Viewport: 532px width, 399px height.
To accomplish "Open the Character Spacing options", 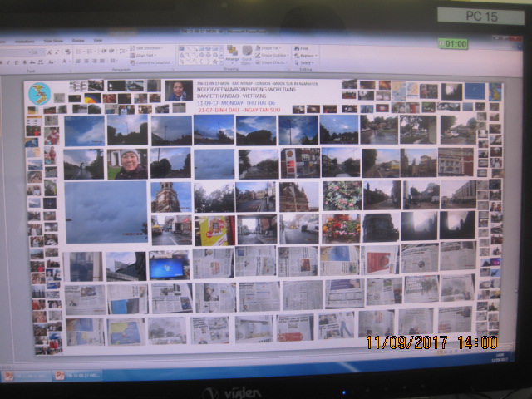I will coord(41,62).
